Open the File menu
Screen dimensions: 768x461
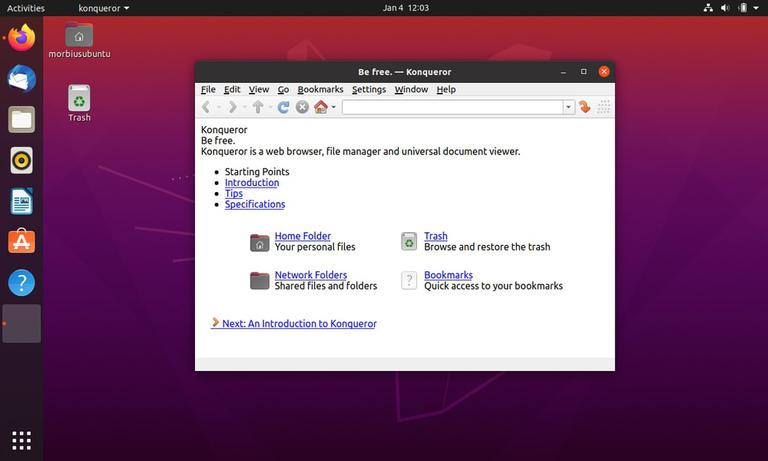[208, 89]
